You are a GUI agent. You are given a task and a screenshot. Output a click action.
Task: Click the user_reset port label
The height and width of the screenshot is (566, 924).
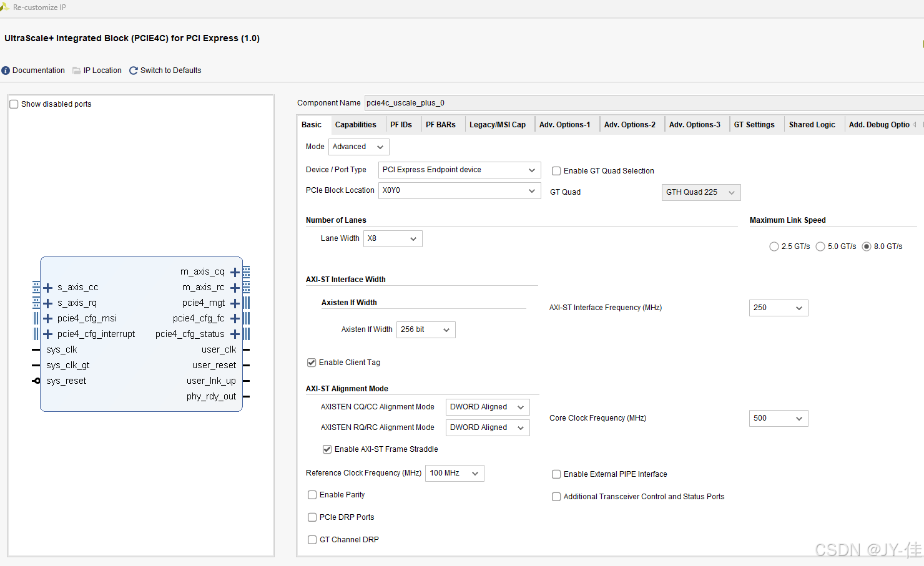(x=214, y=366)
